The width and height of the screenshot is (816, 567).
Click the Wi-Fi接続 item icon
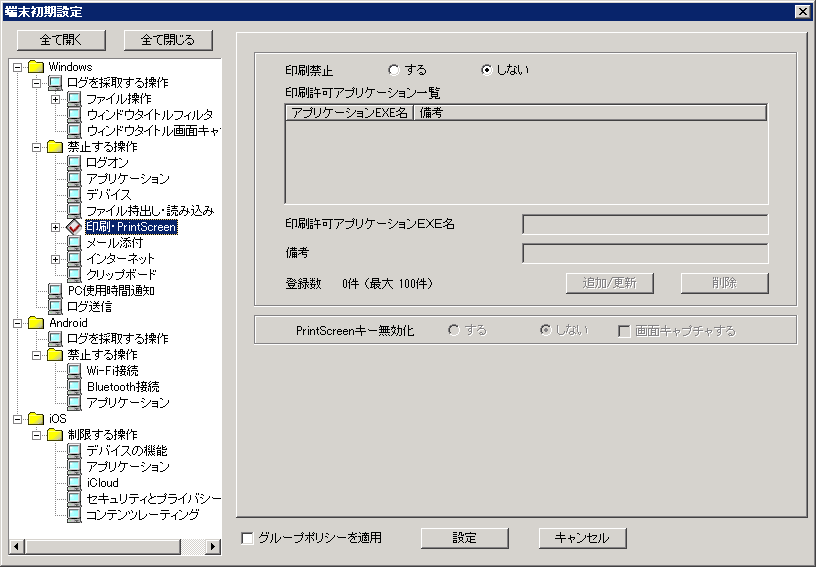coord(74,371)
